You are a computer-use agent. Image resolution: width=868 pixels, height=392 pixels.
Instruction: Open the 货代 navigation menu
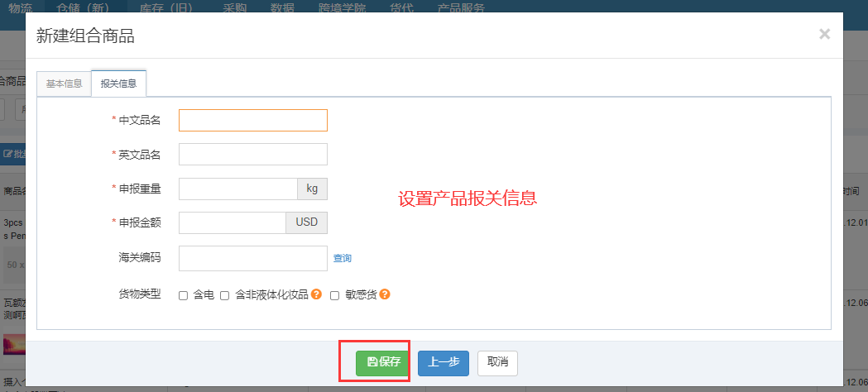point(401,7)
